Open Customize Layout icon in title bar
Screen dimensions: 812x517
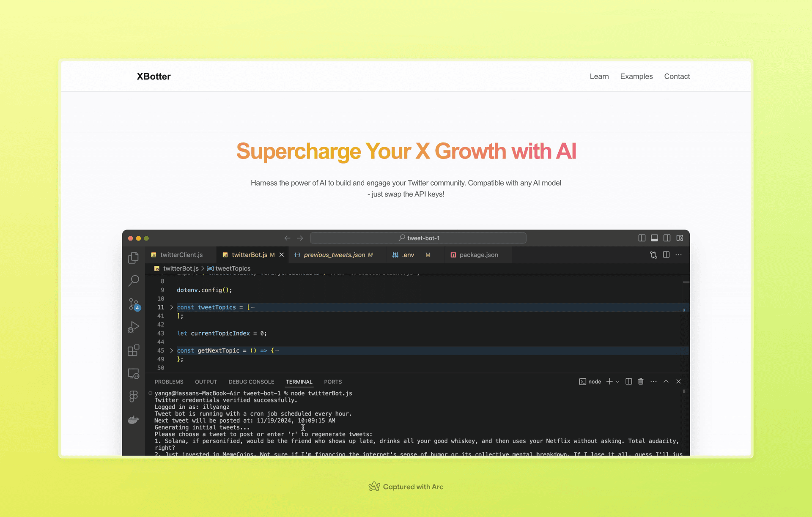(x=680, y=238)
